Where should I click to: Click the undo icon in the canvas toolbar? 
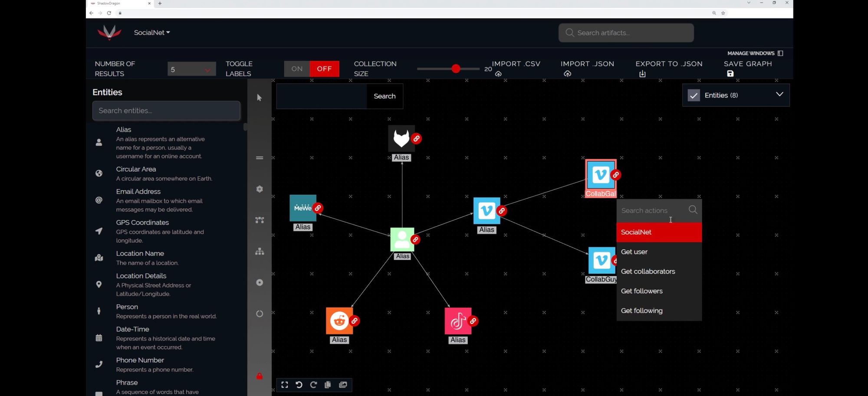299,385
